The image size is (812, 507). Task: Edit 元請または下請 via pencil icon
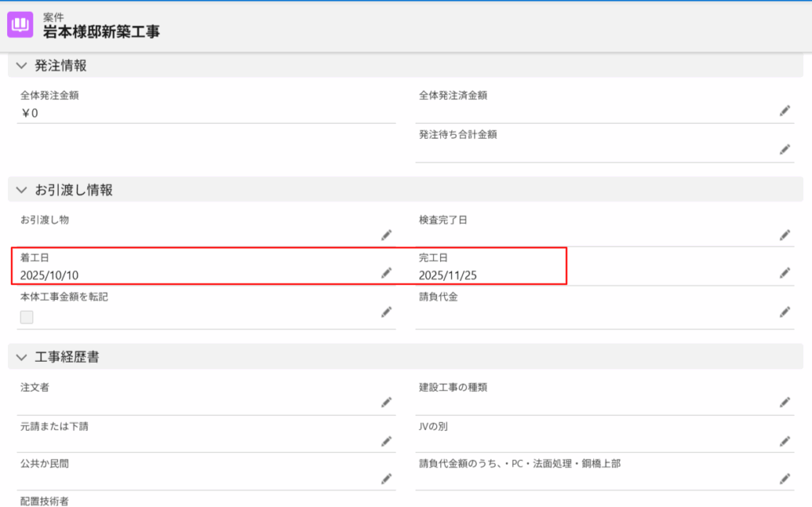coord(386,441)
